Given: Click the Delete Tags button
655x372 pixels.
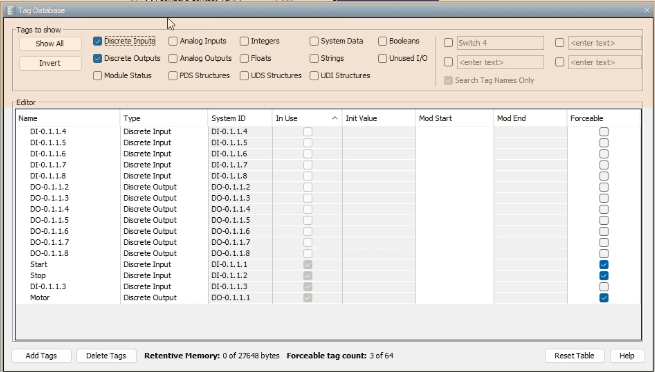Looking at the screenshot, I should tap(106, 356).
